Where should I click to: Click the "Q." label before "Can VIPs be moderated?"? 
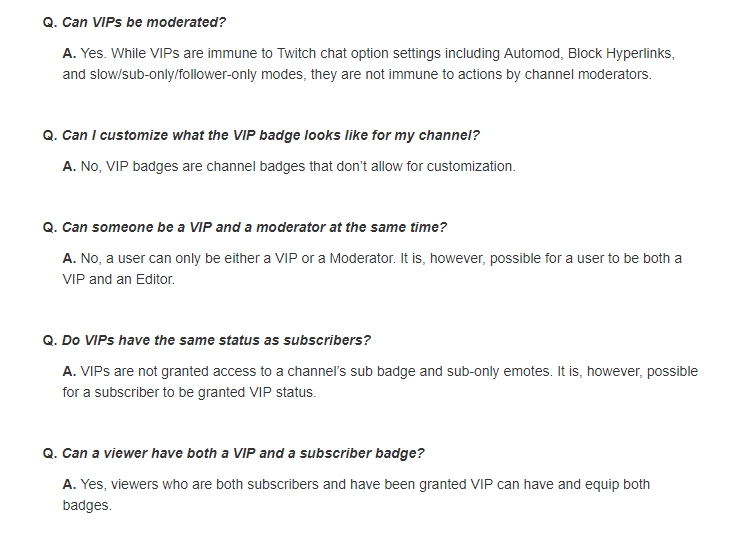pyautogui.click(x=50, y=22)
